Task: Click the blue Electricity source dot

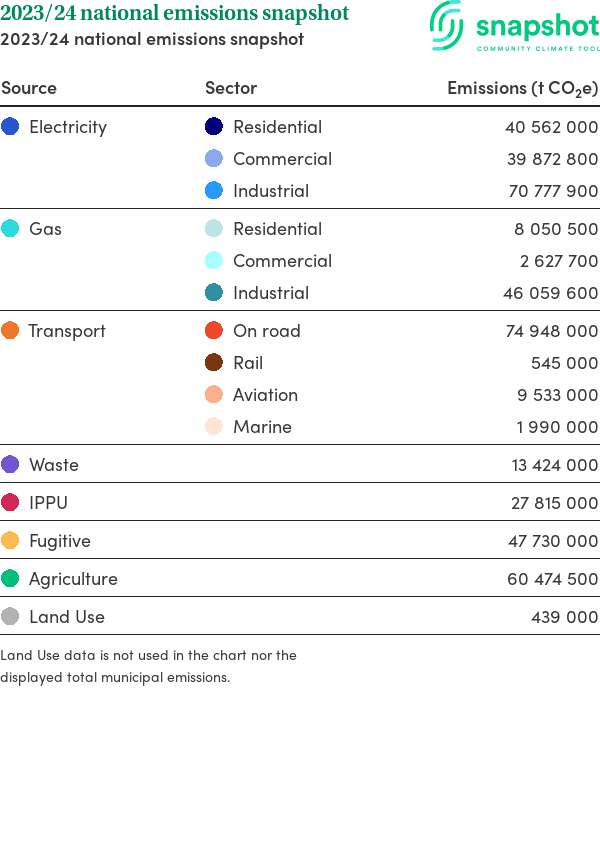Action: (x=11, y=127)
